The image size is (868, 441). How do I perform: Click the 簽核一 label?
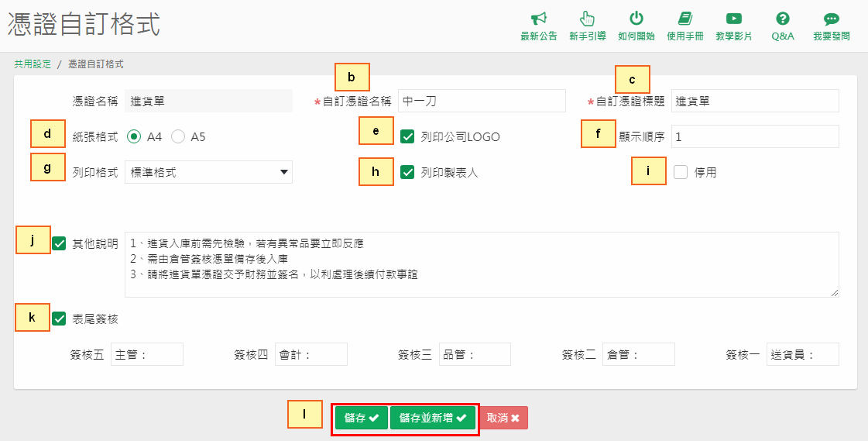[x=743, y=354]
